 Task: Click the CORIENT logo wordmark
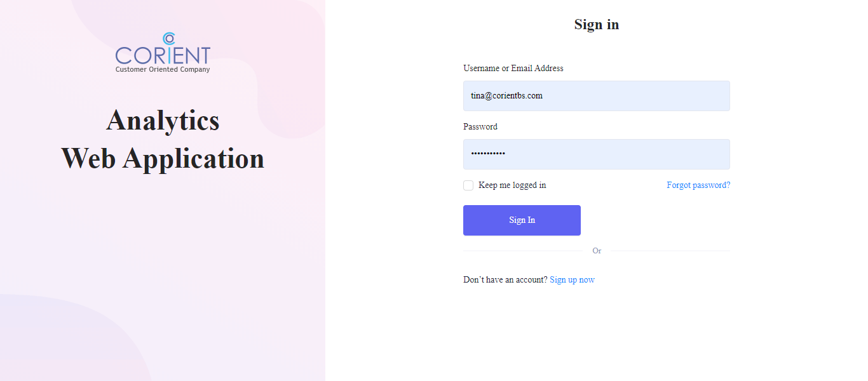pos(163,56)
